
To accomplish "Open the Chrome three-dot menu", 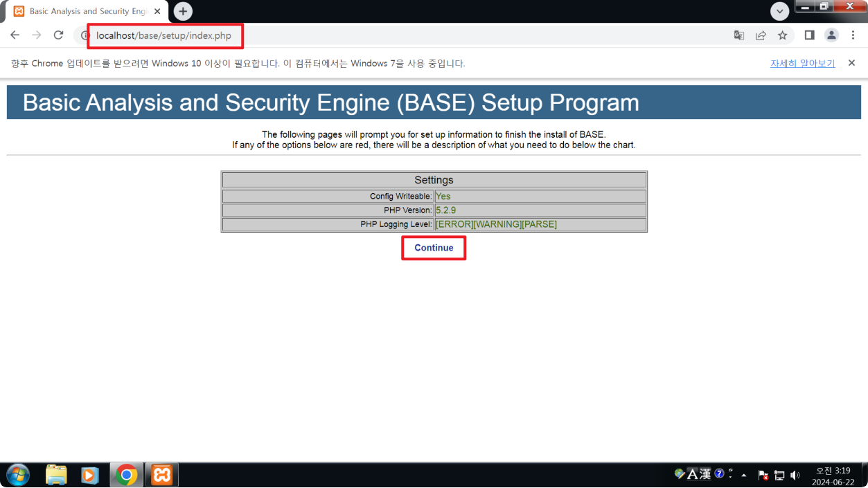I will pos(853,35).
